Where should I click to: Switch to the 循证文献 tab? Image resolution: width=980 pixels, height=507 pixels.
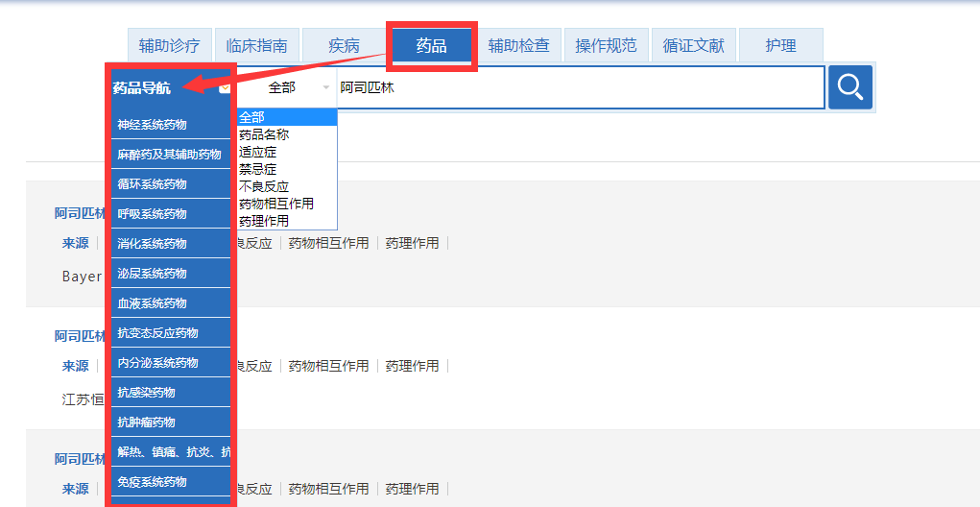tap(694, 46)
